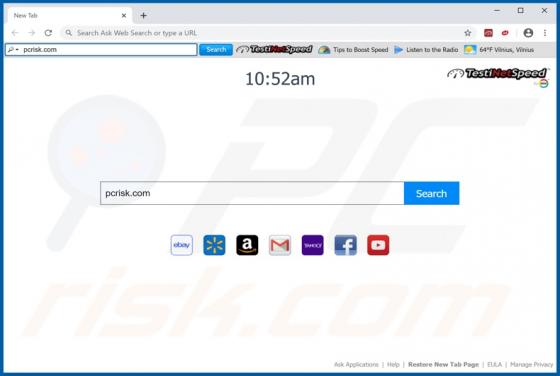Open the Facebook shortcut icon
Screen dimensions: 560x376
tap(345, 245)
